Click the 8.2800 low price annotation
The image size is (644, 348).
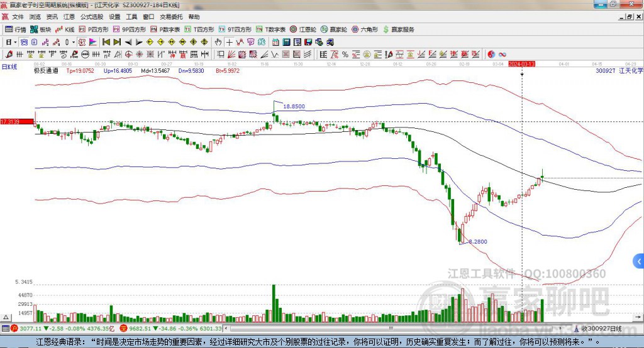[x=478, y=242]
